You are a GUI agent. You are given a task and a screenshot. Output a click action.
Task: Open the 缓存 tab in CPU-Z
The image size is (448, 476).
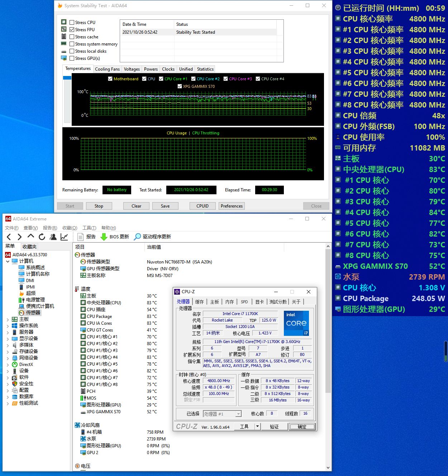(x=199, y=302)
